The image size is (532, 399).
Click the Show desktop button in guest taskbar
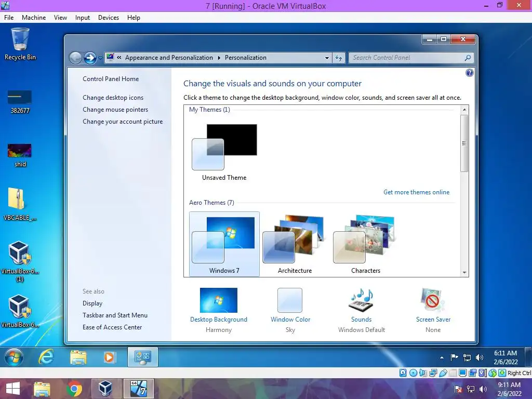click(528, 357)
